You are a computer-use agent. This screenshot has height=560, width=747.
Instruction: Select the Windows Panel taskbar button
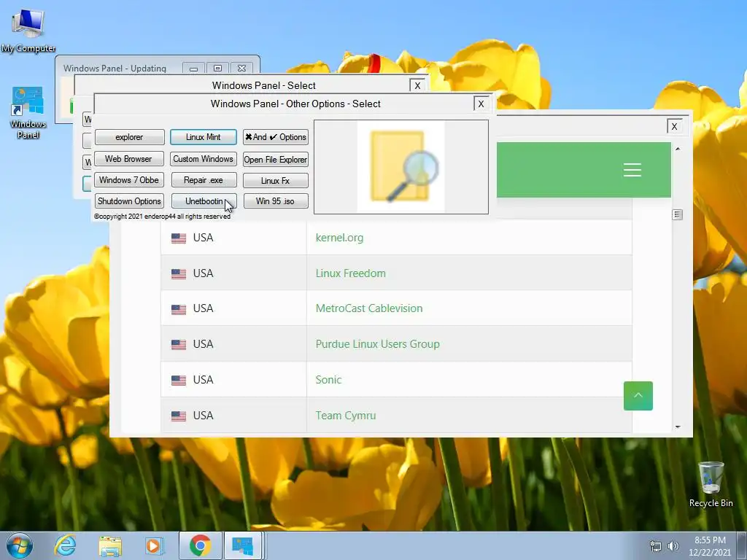click(243, 545)
